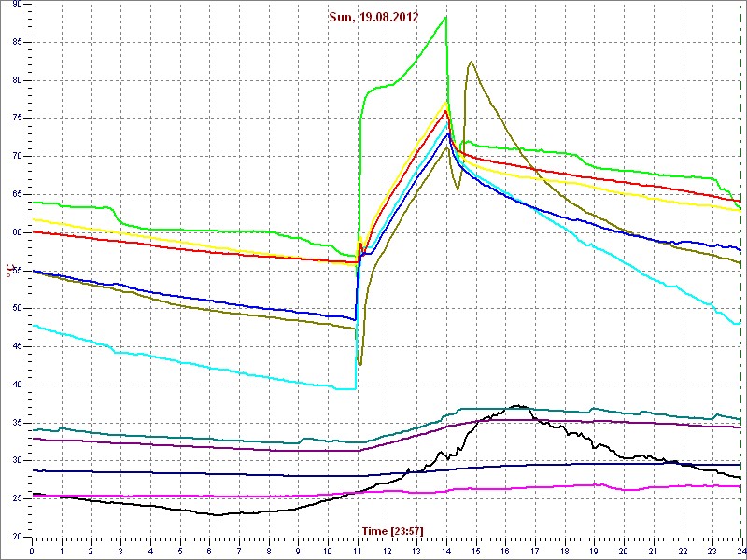The image size is (747, 560).
Task: Click hour 17 on the time axis
Action: pos(535,551)
